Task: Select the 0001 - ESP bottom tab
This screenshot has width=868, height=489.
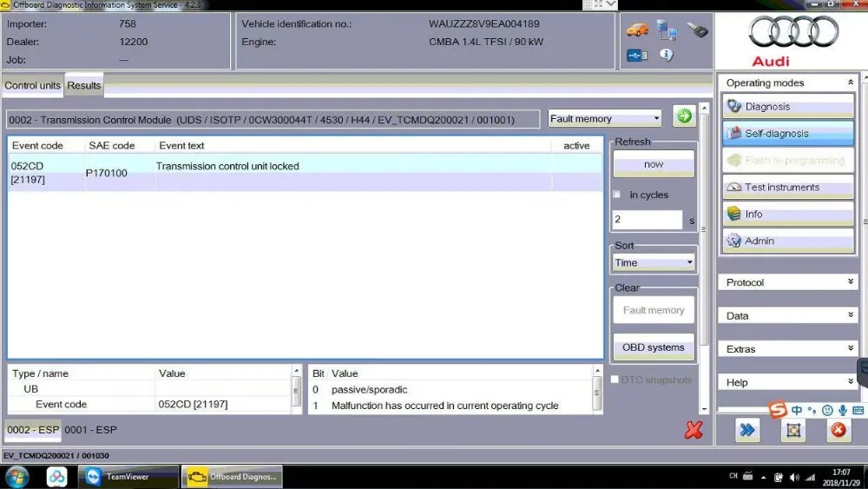Action: click(91, 430)
